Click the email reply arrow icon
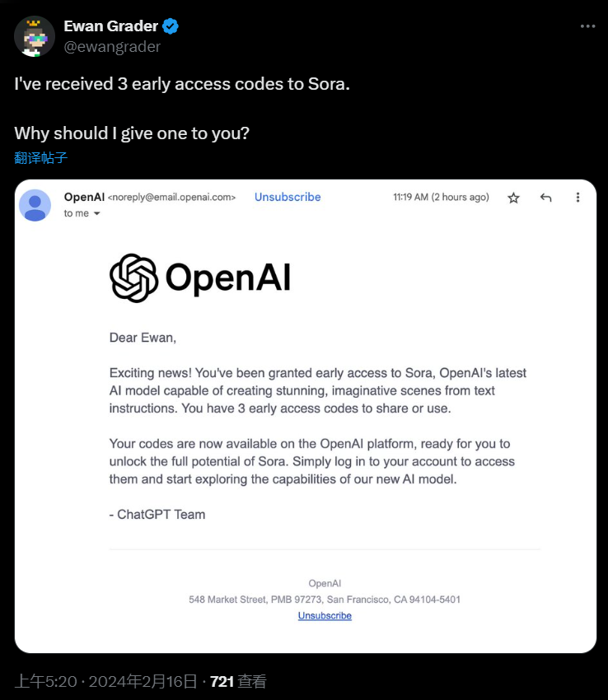 coord(545,198)
